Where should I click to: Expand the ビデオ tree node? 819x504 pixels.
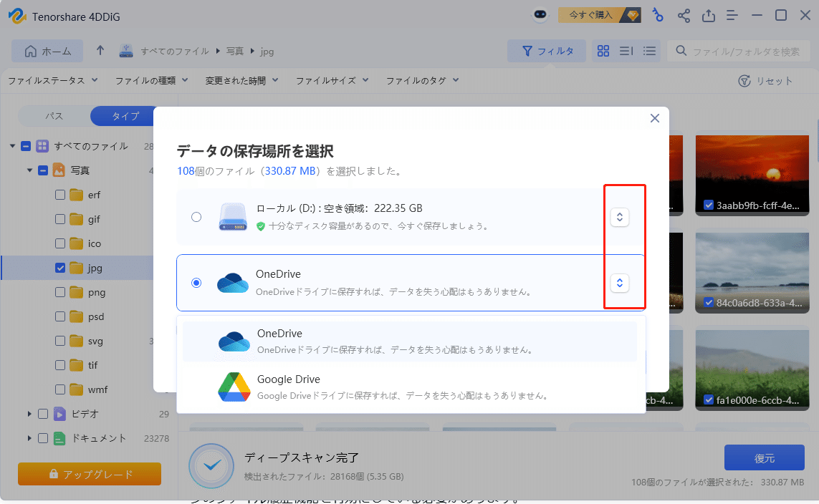29,413
